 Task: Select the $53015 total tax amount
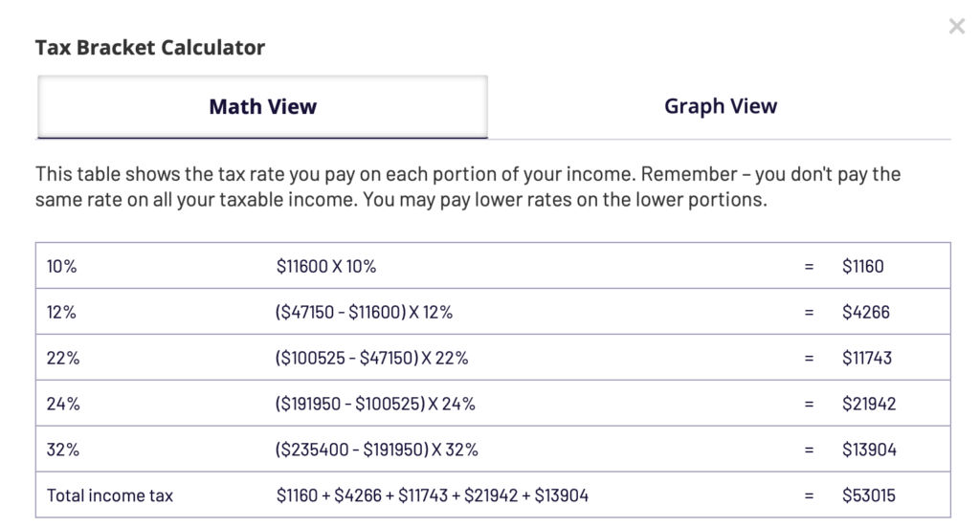point(869,495)
